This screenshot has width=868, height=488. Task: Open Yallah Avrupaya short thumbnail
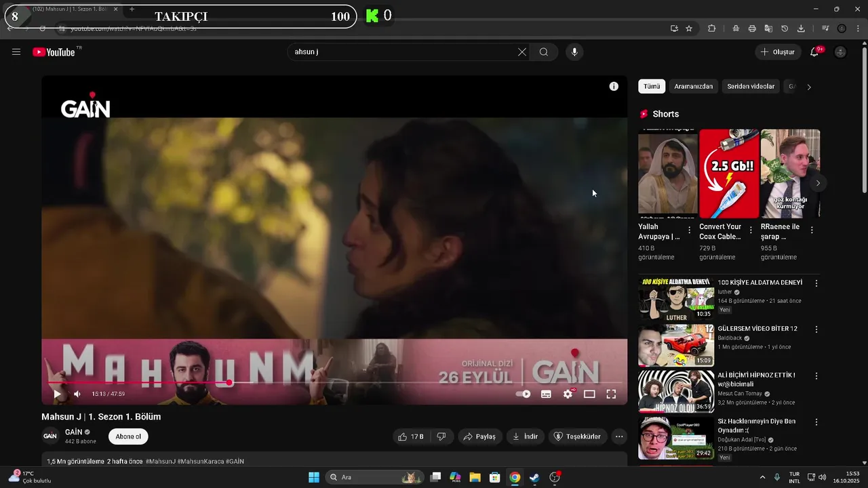point(668,174)
